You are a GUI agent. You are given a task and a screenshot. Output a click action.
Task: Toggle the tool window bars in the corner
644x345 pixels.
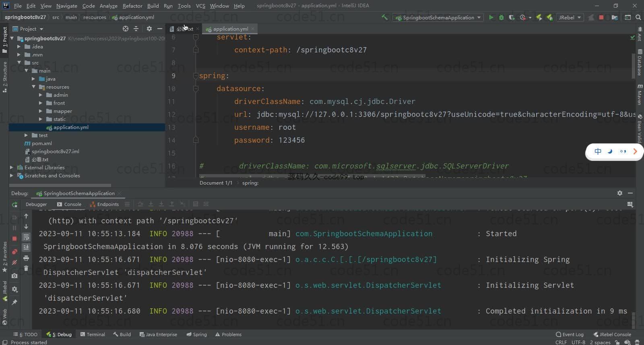(x=5, y=342)
